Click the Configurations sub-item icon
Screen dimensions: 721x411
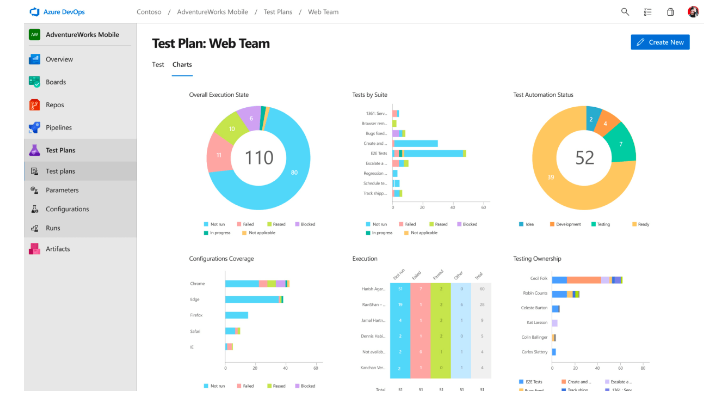(34, 209)
